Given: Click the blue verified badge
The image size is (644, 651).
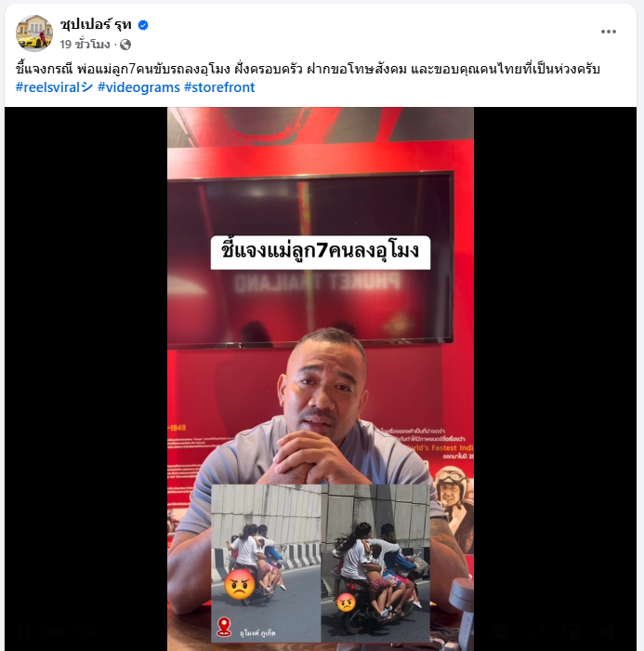Looking at the screenshot, I should coord(143,25).
